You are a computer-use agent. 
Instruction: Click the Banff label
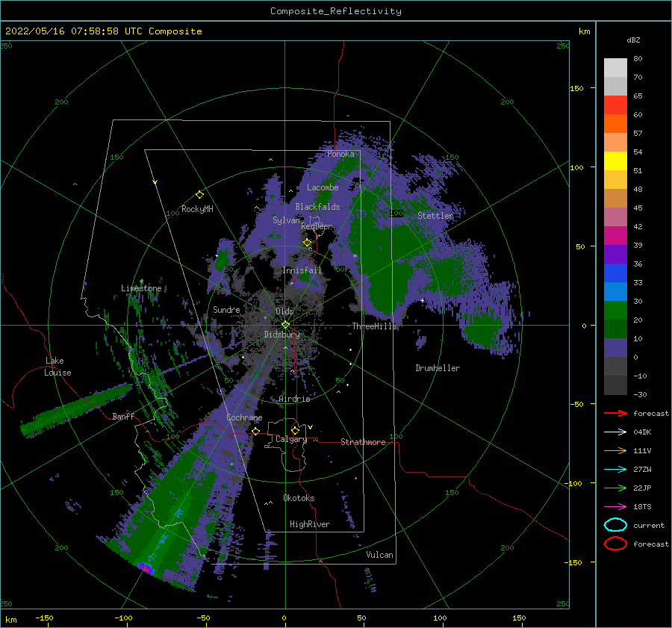click(x=123, y=416)
